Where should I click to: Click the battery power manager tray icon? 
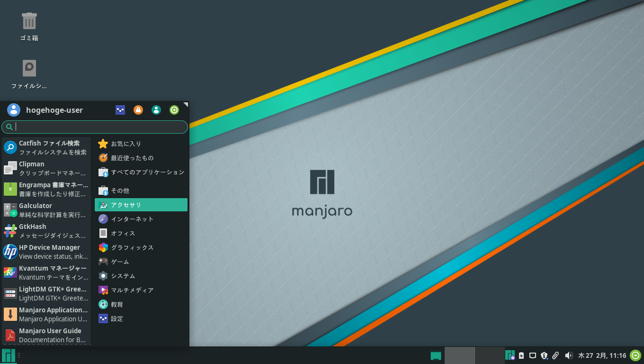point(521,355)
